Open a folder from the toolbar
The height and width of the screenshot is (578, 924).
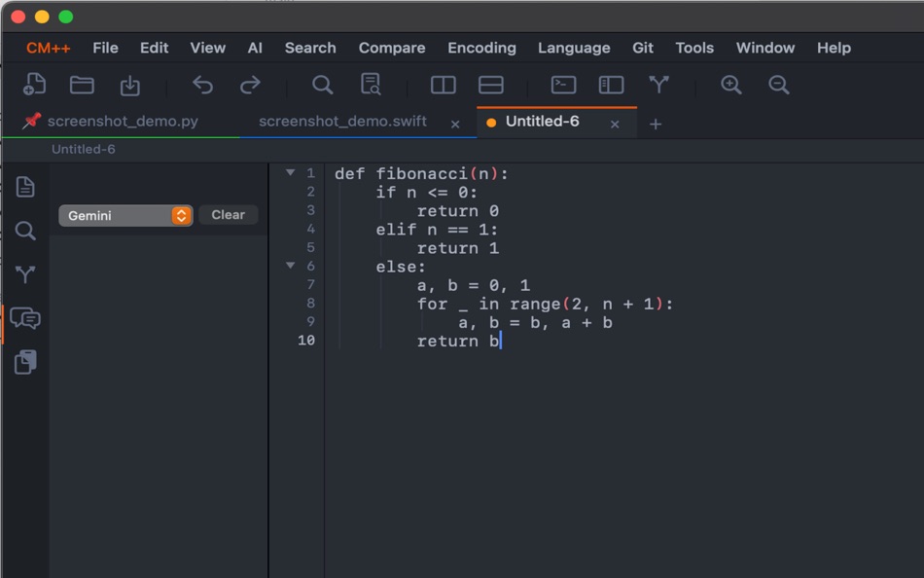[x=82, y=85]
